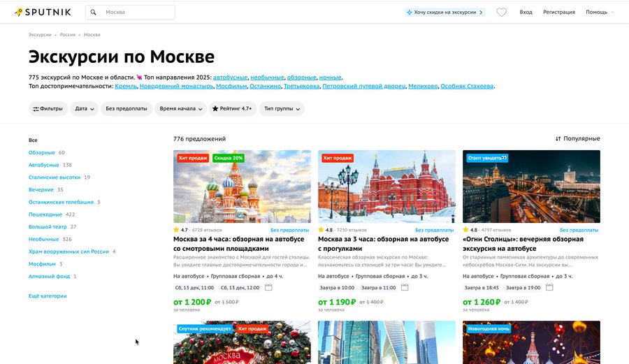The image size is (629, 364).
Task: Click the Фильтры sliders icon
Action: [36, 108]
